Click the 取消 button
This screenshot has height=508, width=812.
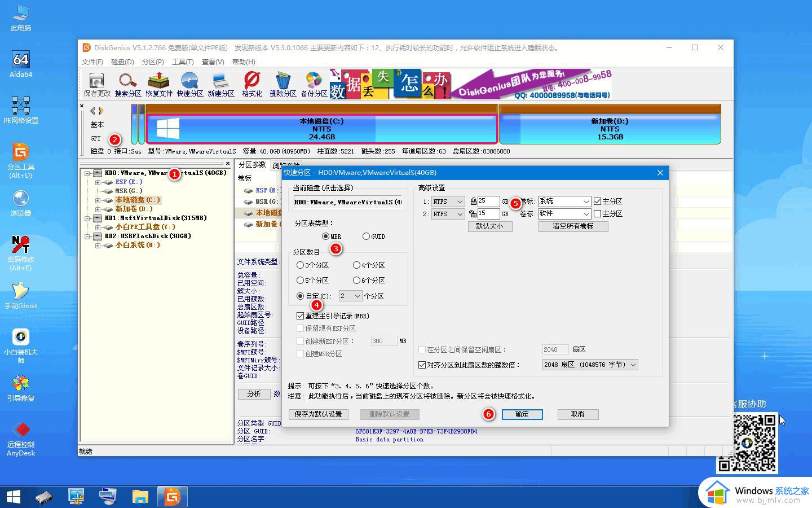point(577,414)
